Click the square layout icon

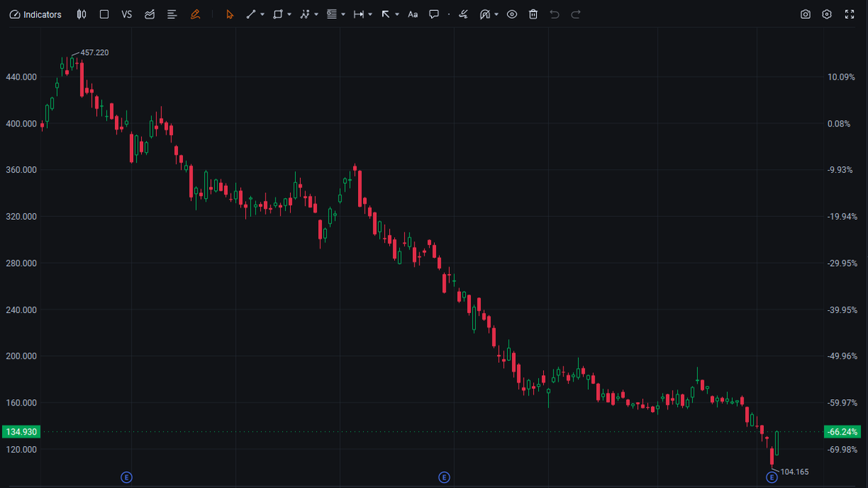pos(104,14)
